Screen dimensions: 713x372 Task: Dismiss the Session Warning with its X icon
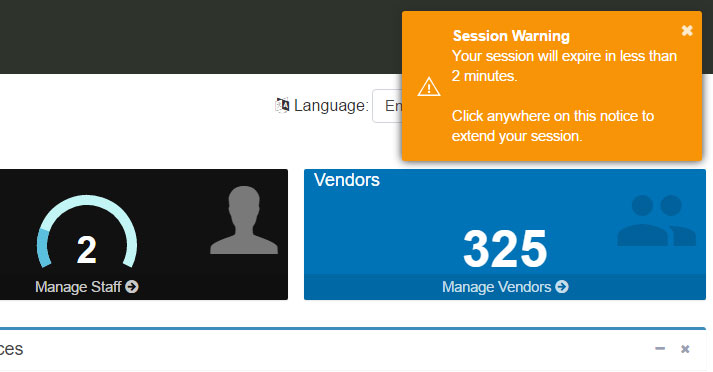click(687, 30)
